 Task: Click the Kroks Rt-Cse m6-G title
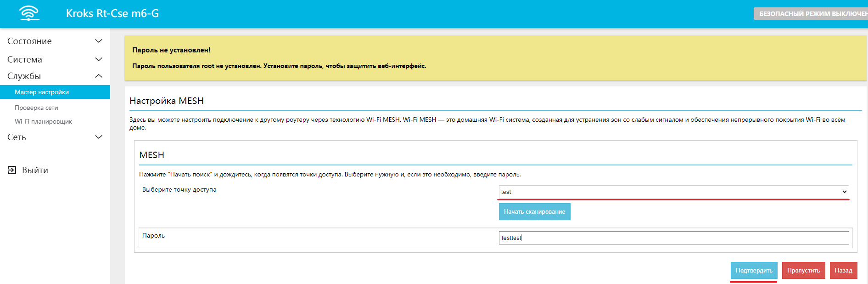[112, 13]
